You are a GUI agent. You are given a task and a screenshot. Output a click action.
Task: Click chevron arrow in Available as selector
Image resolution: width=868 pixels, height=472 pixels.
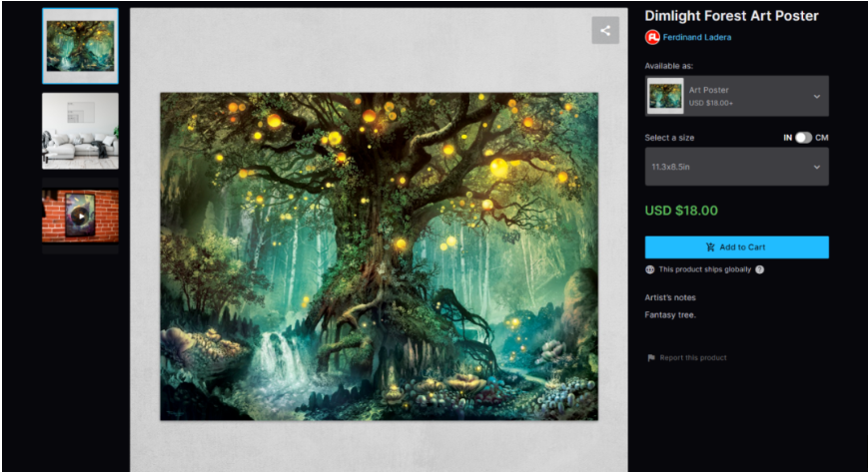click(816, 97)
